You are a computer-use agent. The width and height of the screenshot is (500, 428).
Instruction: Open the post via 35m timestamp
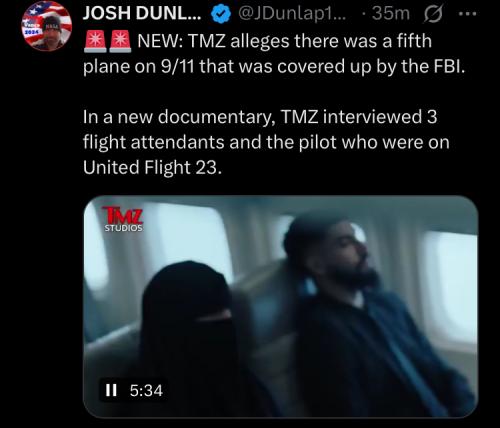coord(391,14)
